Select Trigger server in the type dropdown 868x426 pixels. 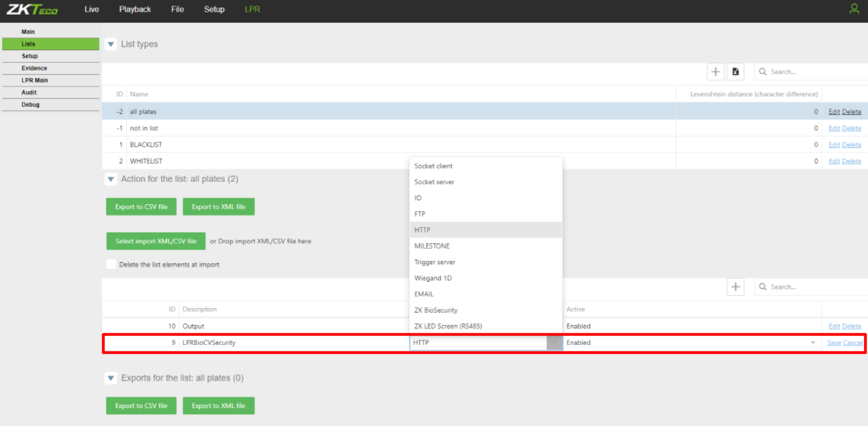coord(486,262)
